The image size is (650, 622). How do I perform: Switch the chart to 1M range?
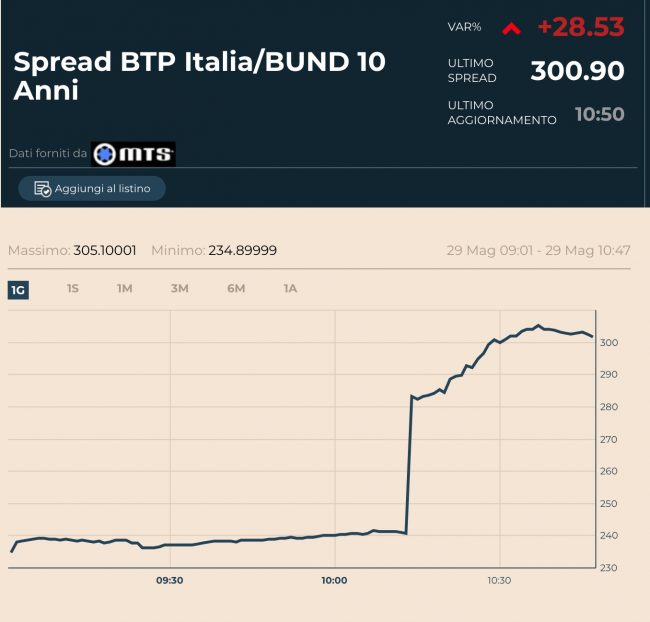[124, 289]
